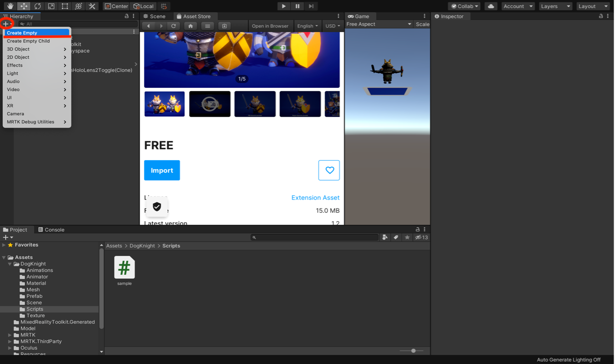Screen dimensions: 615x364
Task: Expand the MRTK folder
Action: click(9, 335)
